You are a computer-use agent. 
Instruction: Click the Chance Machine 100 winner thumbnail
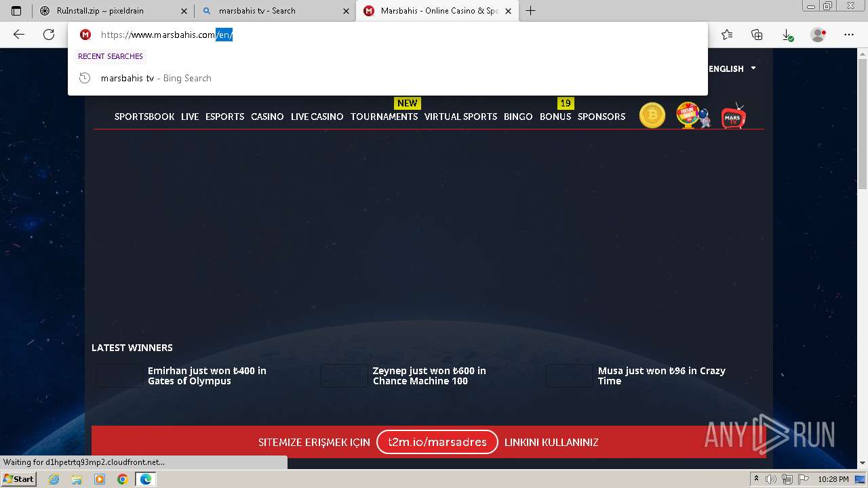[344, 375]
